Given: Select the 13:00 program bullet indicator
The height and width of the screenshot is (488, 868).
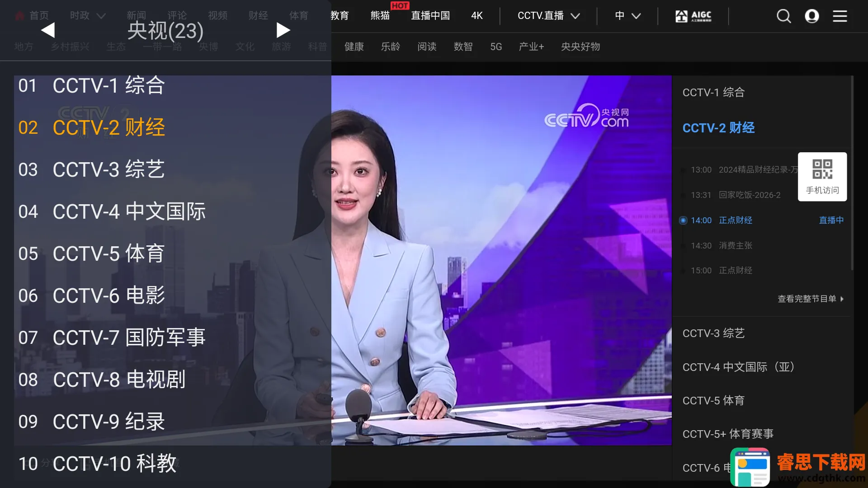Looking at the screenshot, I should click(x=683, y=169).
